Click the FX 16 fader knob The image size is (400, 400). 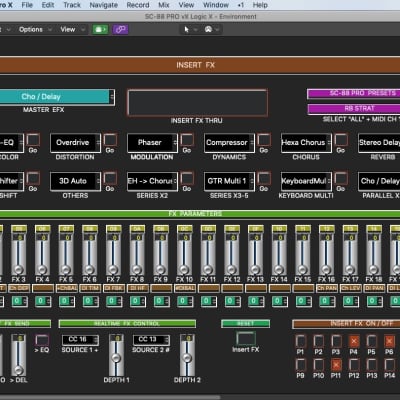point(326,269)
